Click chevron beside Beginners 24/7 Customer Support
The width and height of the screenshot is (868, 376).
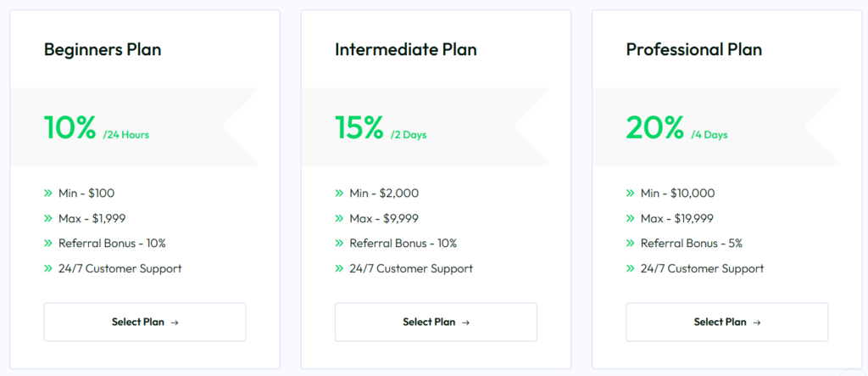[48, 269]
